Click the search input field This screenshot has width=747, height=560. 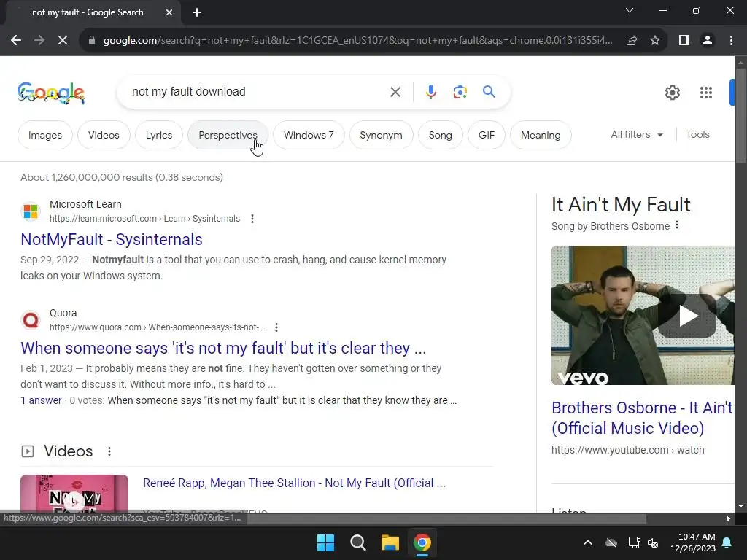click(x=258, y=92)
